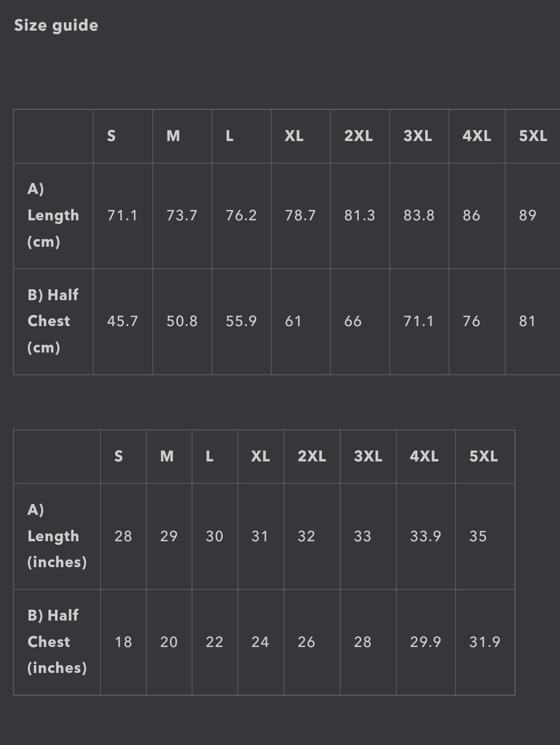Click the 5XL header in the inches table
Screen dimensions: 560x745
483,456
